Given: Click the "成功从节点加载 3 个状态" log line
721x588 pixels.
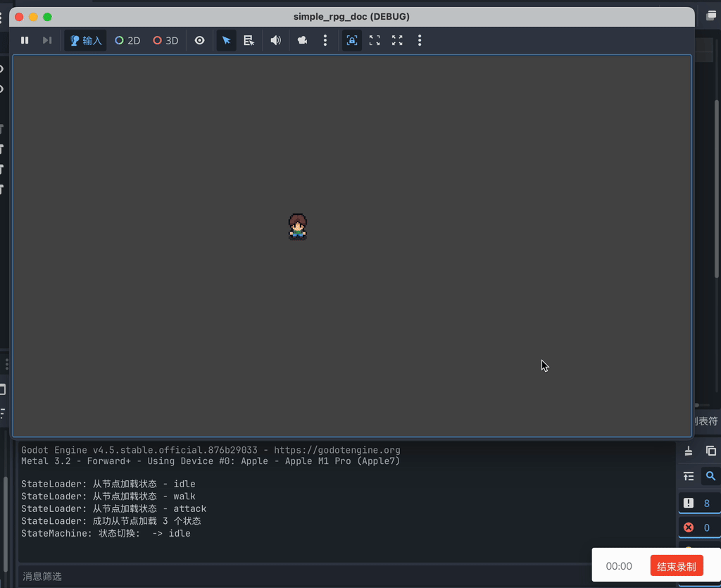Looking at the screenshot, I should (x=111, y=521).
